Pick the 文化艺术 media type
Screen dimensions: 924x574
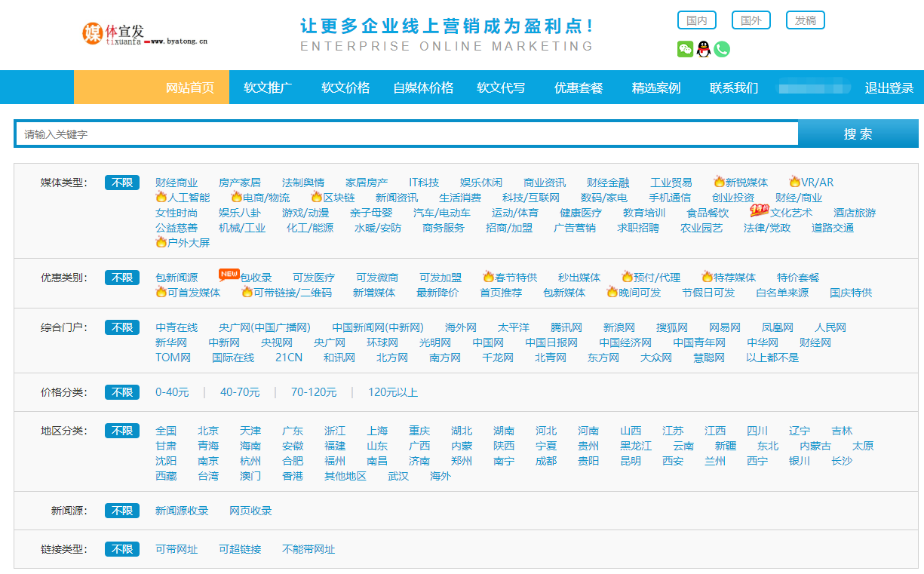(x=781, y=212)
